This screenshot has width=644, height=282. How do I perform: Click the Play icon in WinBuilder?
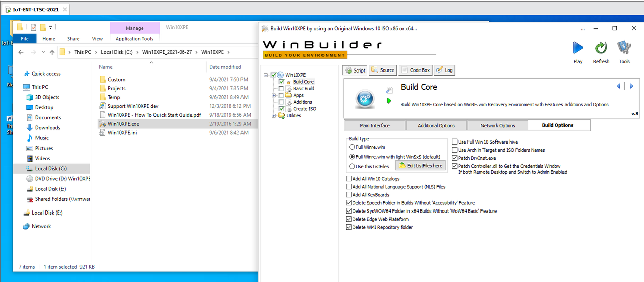pos(578,48)
